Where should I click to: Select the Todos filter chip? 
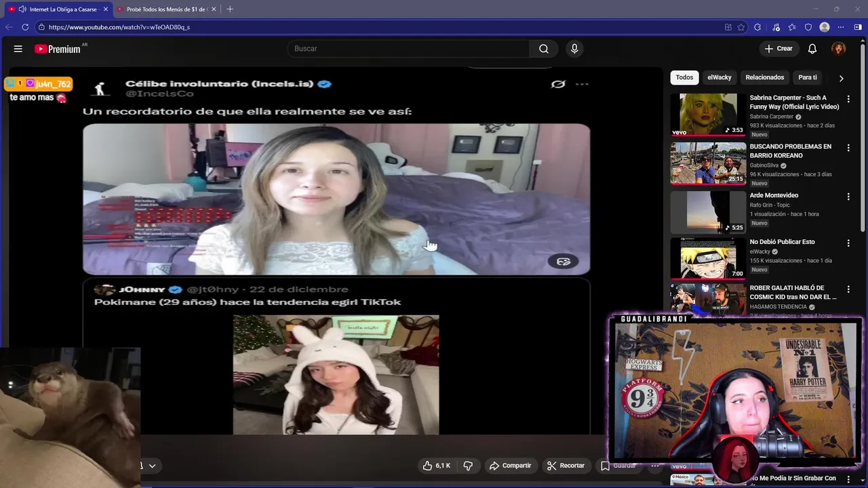684,77
